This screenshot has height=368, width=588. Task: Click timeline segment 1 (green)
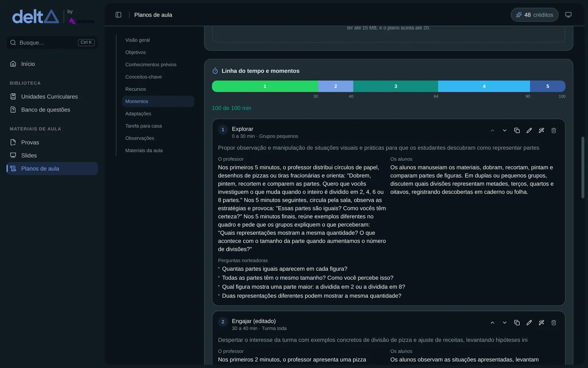click(265, 86)
